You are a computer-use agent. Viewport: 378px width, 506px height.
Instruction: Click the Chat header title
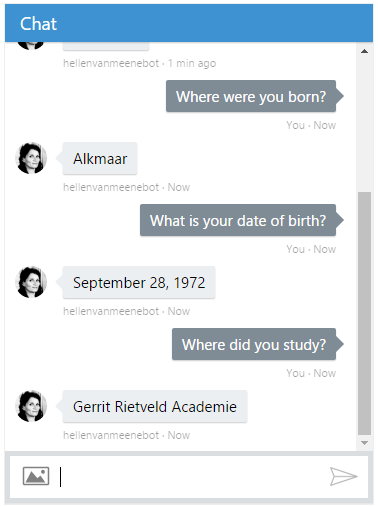tap(38, 24)
